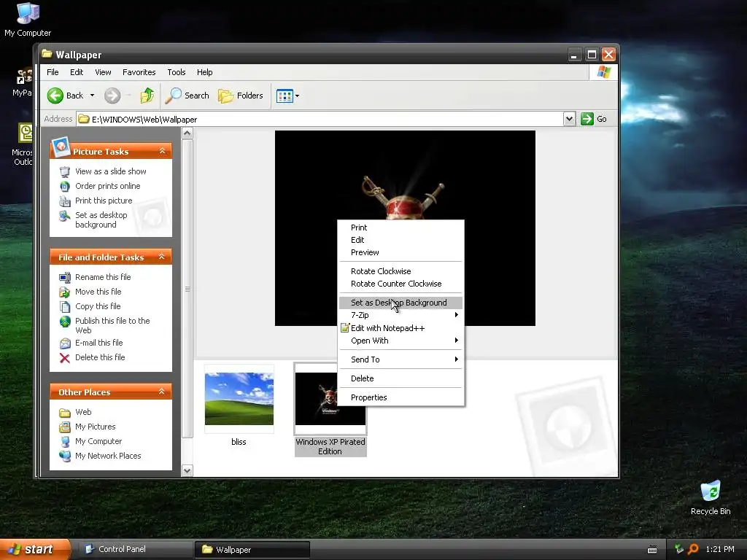Click the Print this picture icon
The width and height of the screenshot is (747, 560).
coord(65,201)
